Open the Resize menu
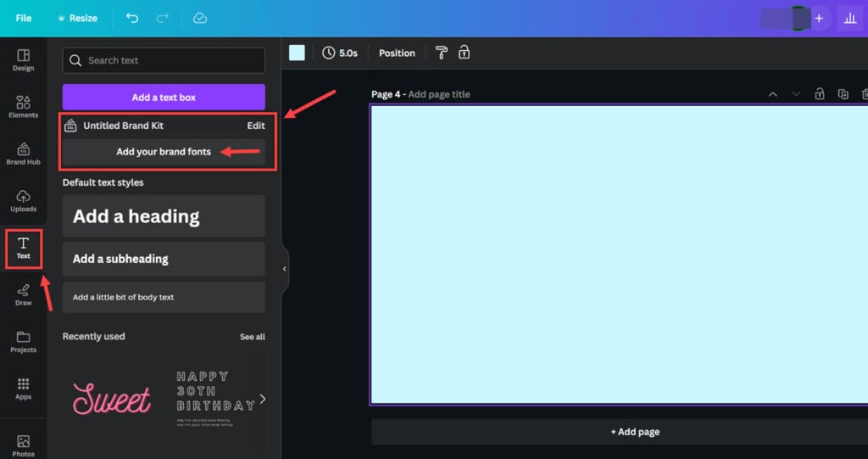Screen dimensions: 868x459 [77, 19]
